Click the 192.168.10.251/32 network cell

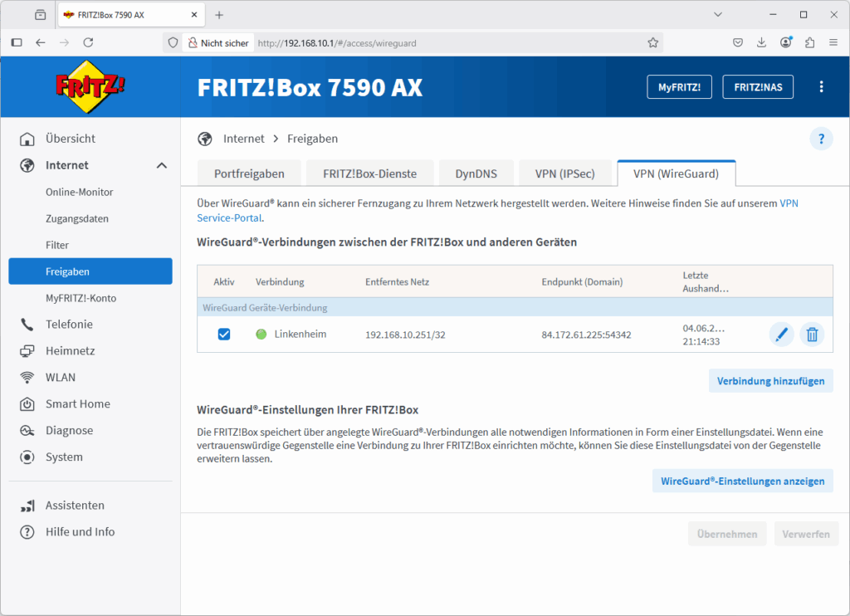click(405, 335)
